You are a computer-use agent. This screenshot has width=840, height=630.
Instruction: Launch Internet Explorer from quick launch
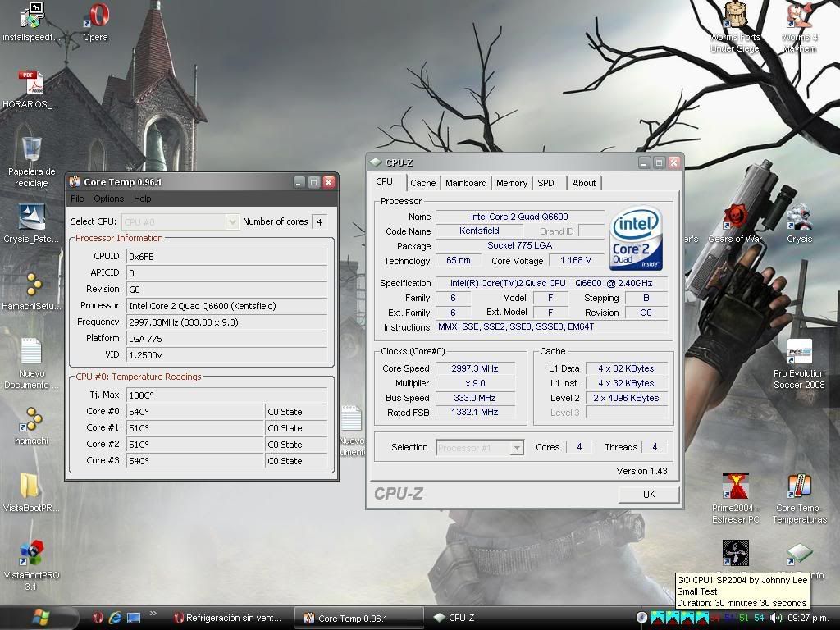(115, 619)
